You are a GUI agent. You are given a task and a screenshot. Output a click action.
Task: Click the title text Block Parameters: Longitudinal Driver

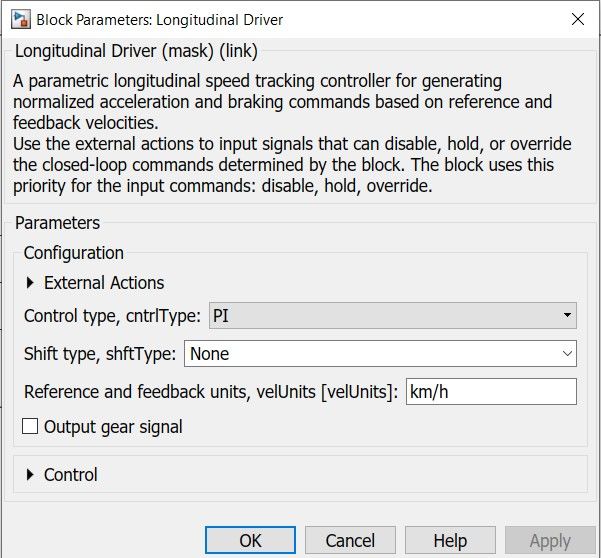159,19
